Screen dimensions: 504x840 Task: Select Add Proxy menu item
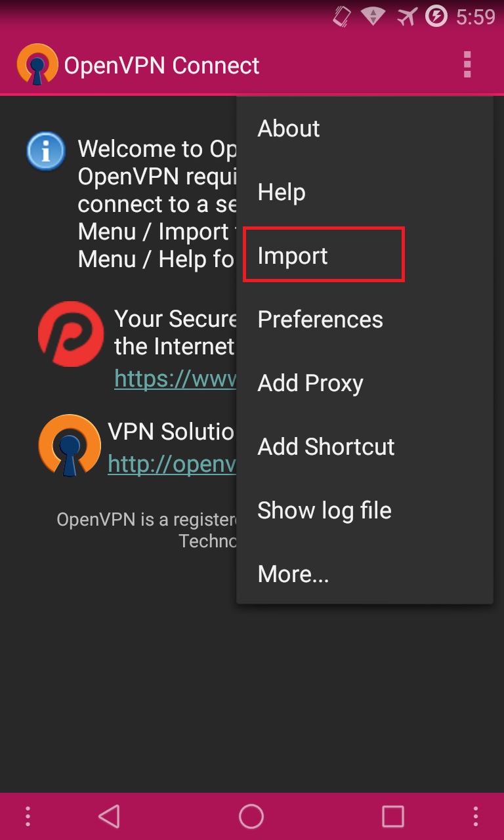[310, 383]
